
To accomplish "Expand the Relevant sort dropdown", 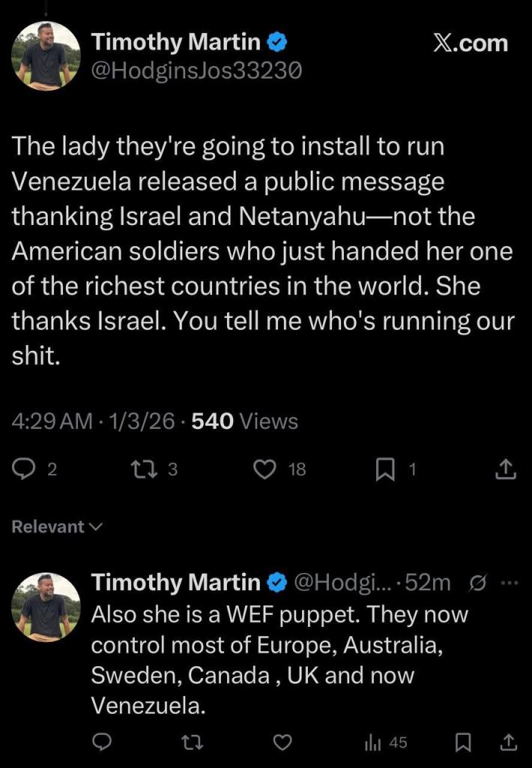I will pos(56,526).
